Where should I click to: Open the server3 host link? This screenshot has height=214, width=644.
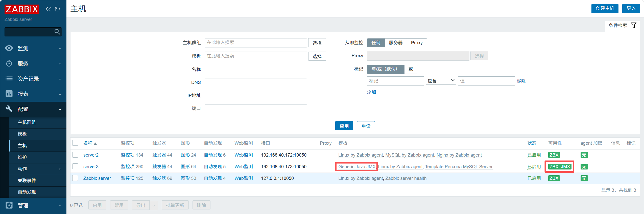pyautogui.click(x=91, y=167)
